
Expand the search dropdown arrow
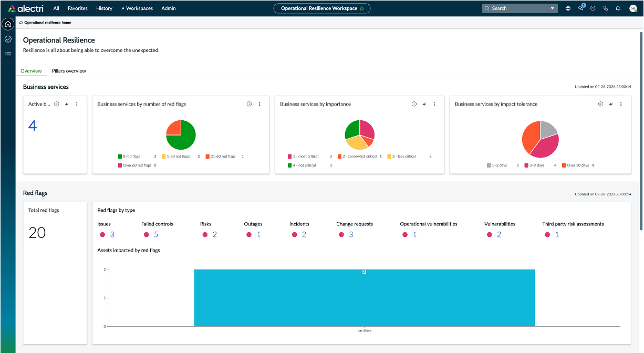coord(552,8)
